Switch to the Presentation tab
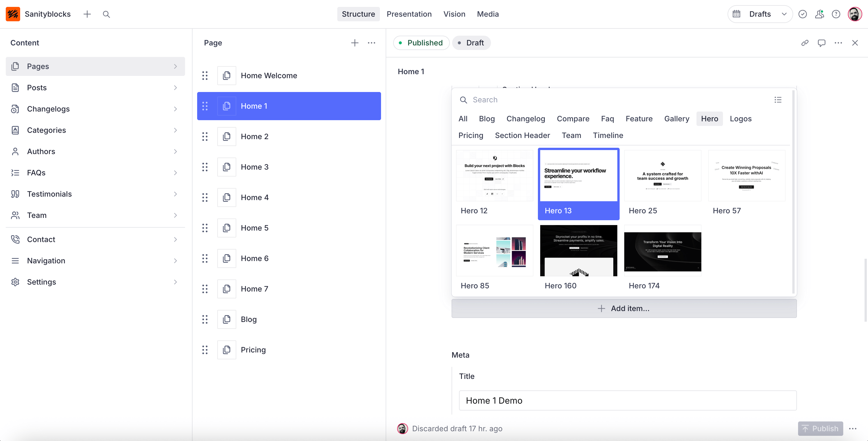868x441 pixels. (x=409, y=14)
